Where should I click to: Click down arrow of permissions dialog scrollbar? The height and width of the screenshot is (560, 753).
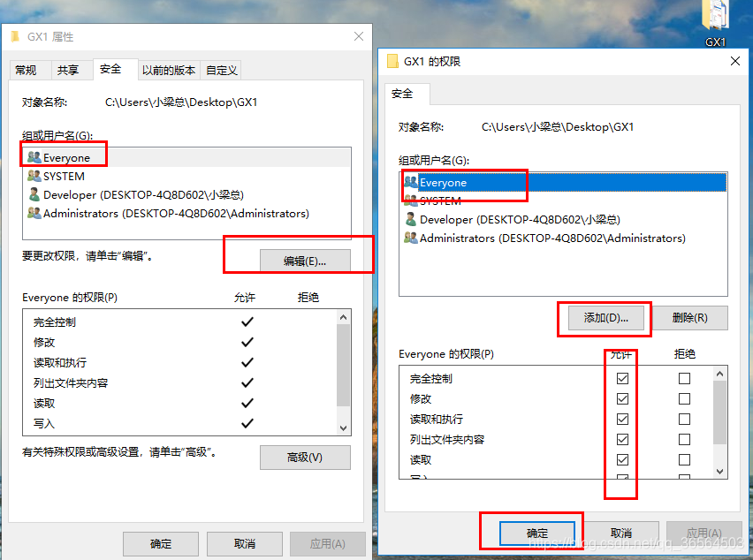(x=719, y=471)
